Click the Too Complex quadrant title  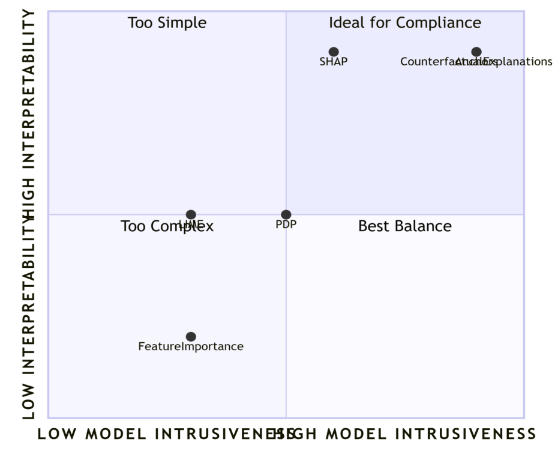pos(167,226)
